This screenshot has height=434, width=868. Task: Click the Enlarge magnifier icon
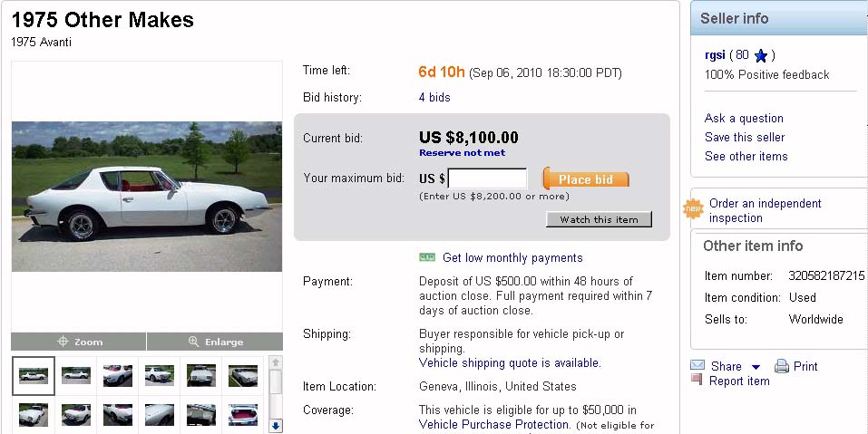point(194,342)
